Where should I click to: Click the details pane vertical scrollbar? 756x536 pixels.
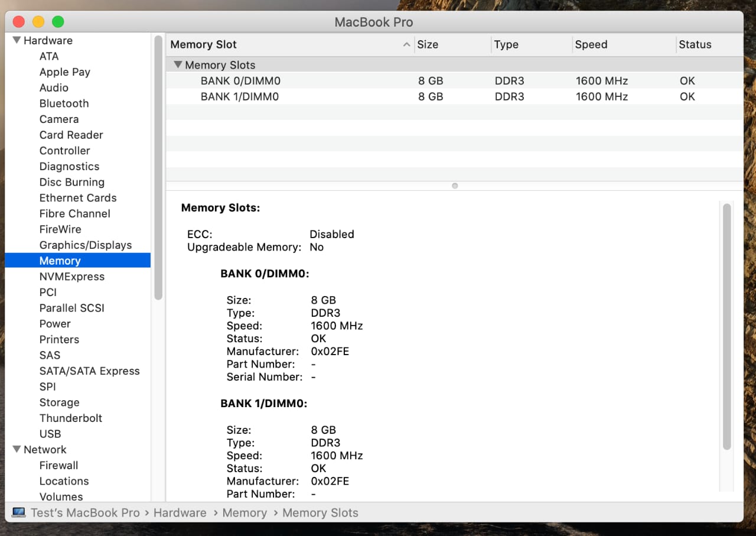[726, 325]
